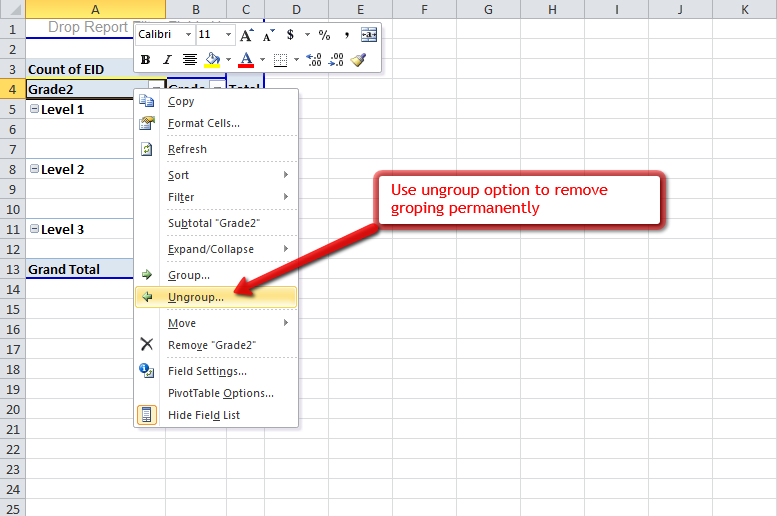This screenshot has height=516, width=777.
Task: Apply yellow fill color bucket
Action: pos(213,60)
